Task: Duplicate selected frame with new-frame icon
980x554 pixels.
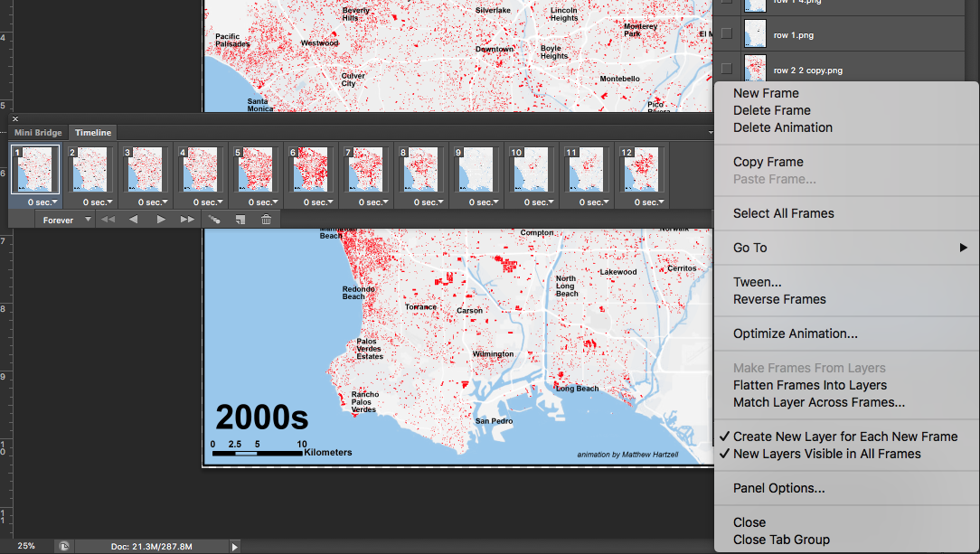Action: click(x=240, y=220)
